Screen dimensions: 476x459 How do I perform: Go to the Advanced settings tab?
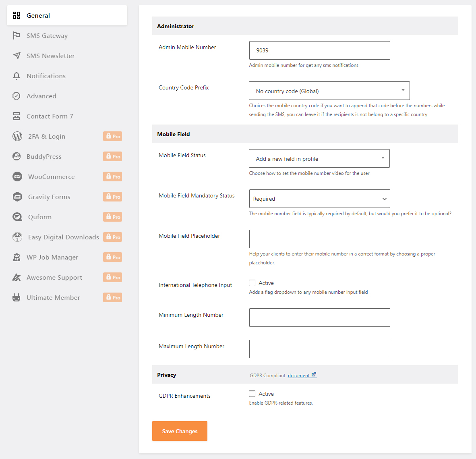point(41,96)
